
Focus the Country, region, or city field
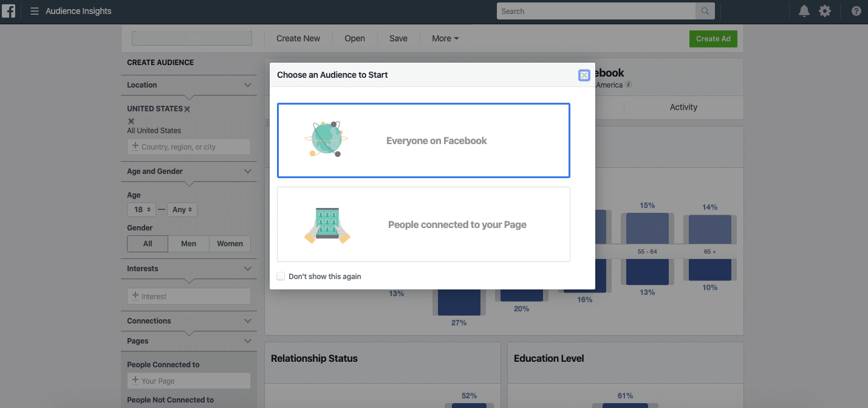tap(189, 147)
